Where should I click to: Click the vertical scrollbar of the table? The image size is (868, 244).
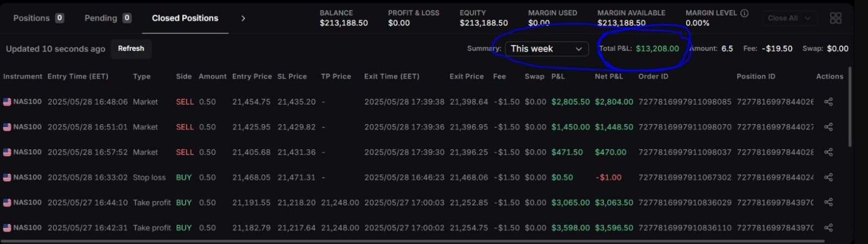[x=850, y=108]
